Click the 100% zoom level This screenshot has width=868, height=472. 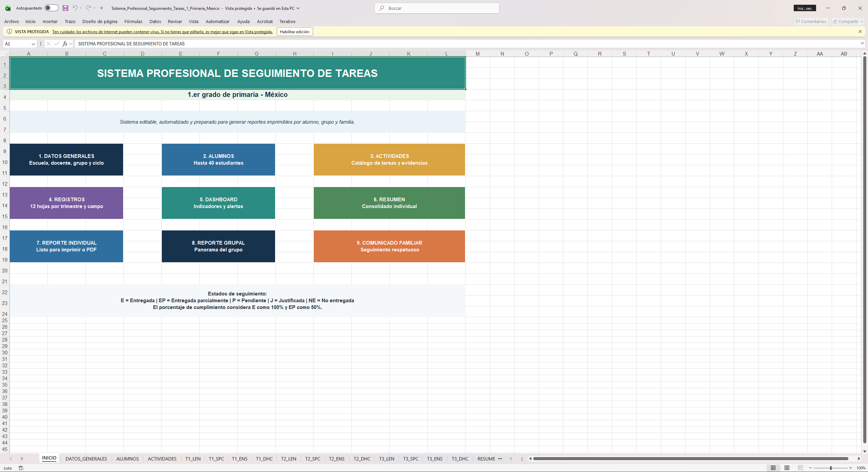tap(861, 468)
